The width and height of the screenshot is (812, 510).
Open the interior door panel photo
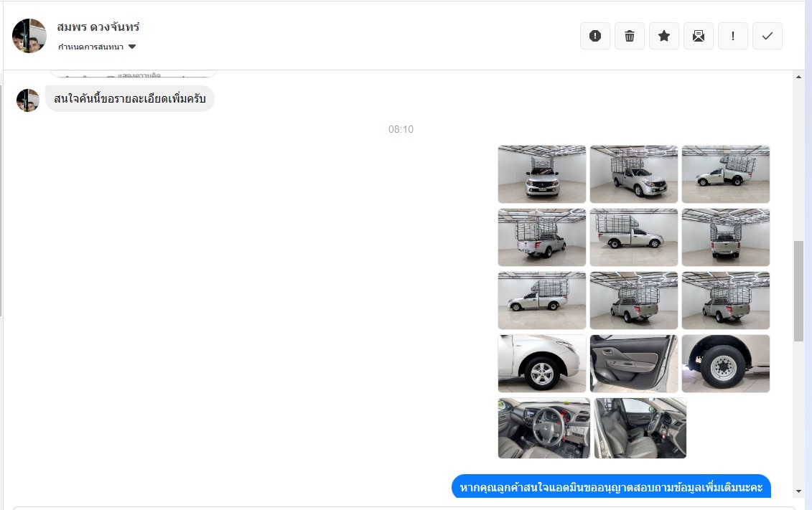[x=633, y=364]
